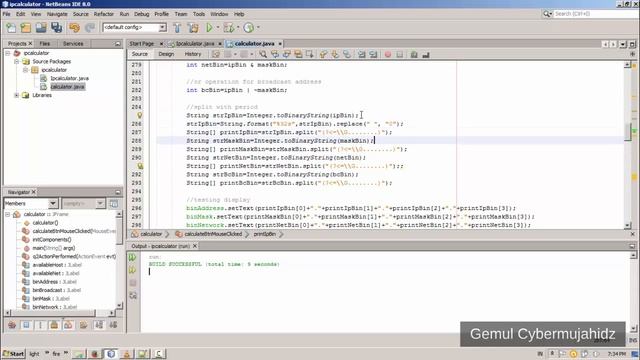Click the Clean and Build Project icon
640x360 pixels.
(x=193, y=27)
